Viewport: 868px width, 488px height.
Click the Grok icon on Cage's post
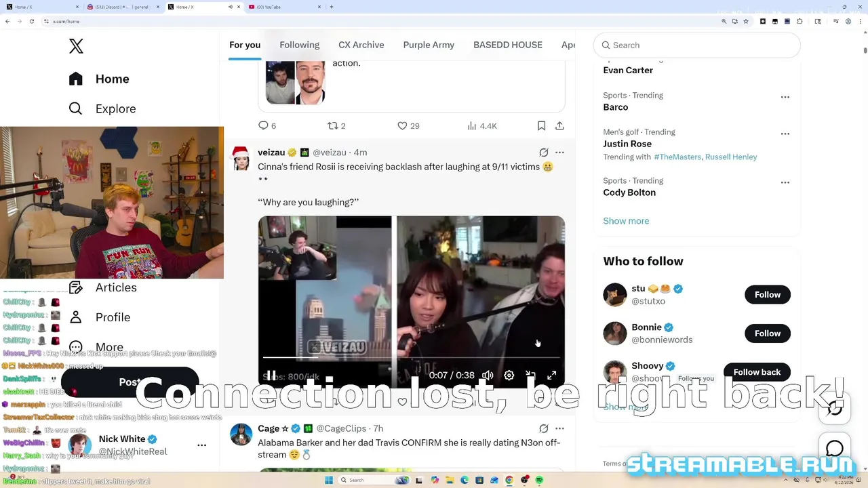point(543,428)
